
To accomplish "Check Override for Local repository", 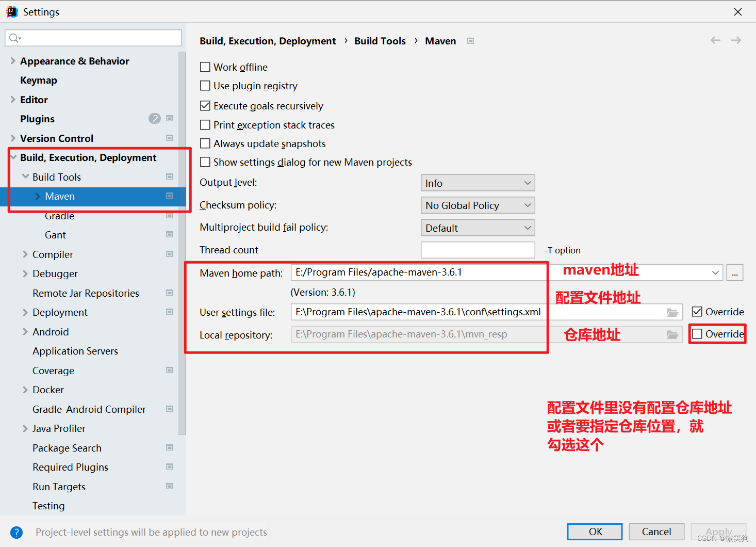I will point(697,334).
